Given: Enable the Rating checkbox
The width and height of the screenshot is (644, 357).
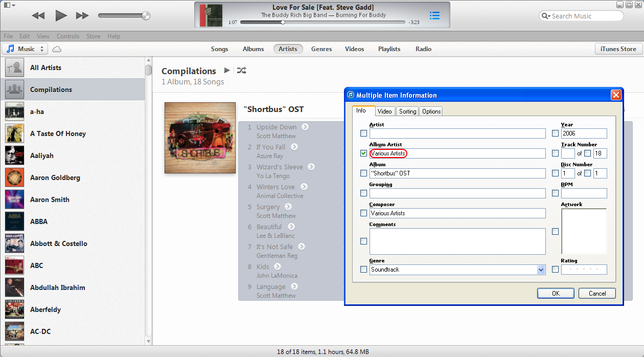Looking at the screenshot, I should 555,270.
